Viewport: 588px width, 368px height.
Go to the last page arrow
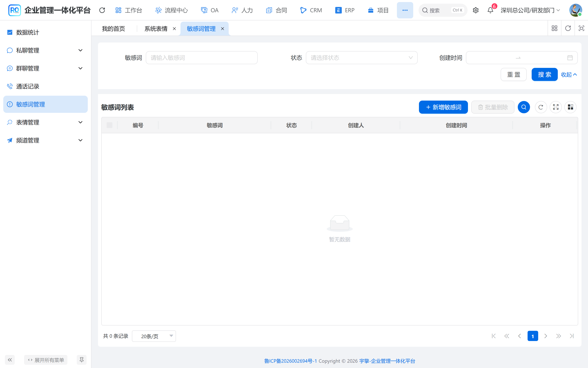tap(571, 336)
